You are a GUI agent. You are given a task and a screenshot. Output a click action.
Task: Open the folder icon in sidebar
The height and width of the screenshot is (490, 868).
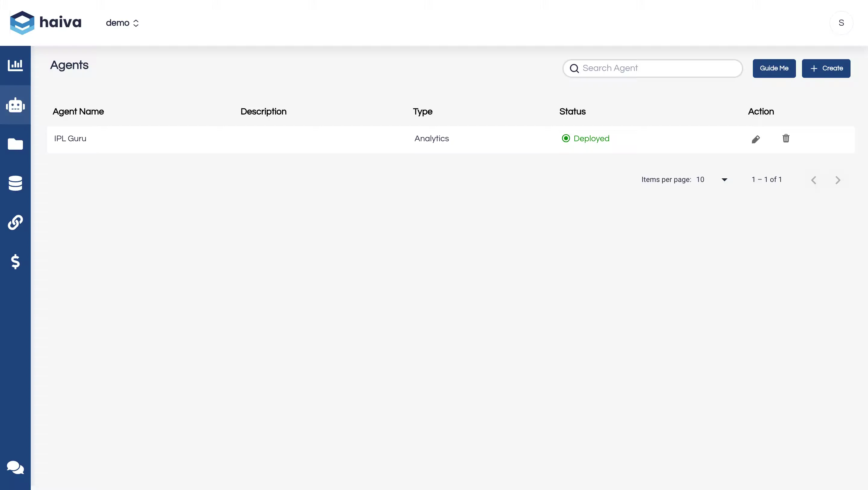pyautogui.click(x=15, y=144)
